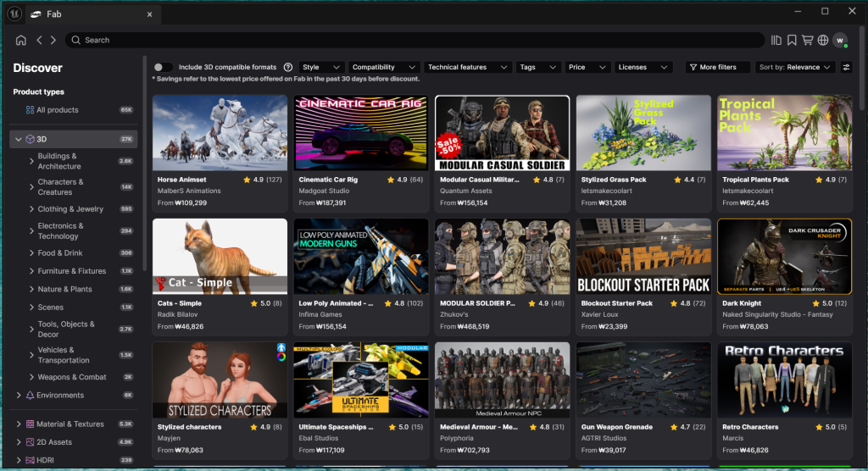Click the Environments category icon
868x471 pixels.
tap(31, 395)
